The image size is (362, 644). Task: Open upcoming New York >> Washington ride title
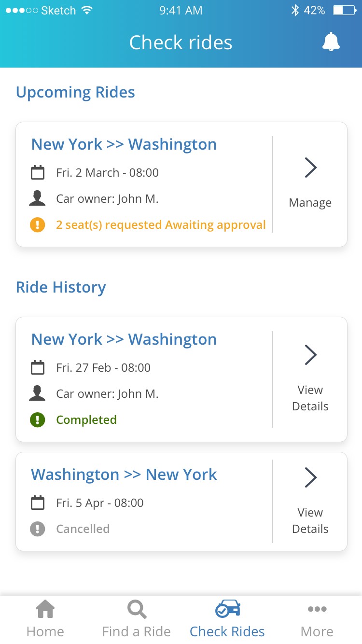point(124,144)
